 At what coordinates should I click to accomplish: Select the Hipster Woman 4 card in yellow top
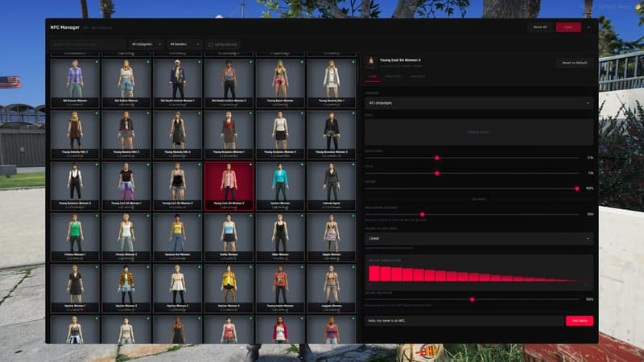229,289
